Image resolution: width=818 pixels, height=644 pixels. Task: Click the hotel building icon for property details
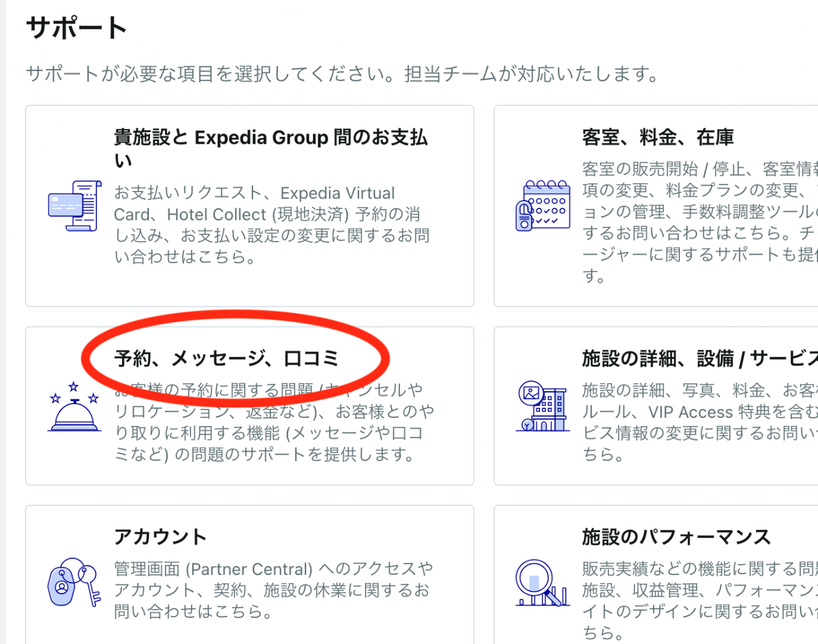point(543,406)
